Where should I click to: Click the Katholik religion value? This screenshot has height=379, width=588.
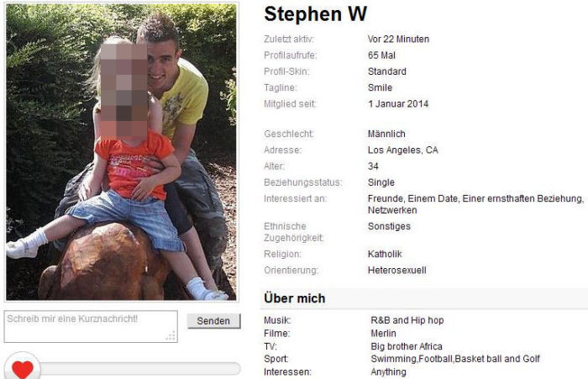coord(385,254)
